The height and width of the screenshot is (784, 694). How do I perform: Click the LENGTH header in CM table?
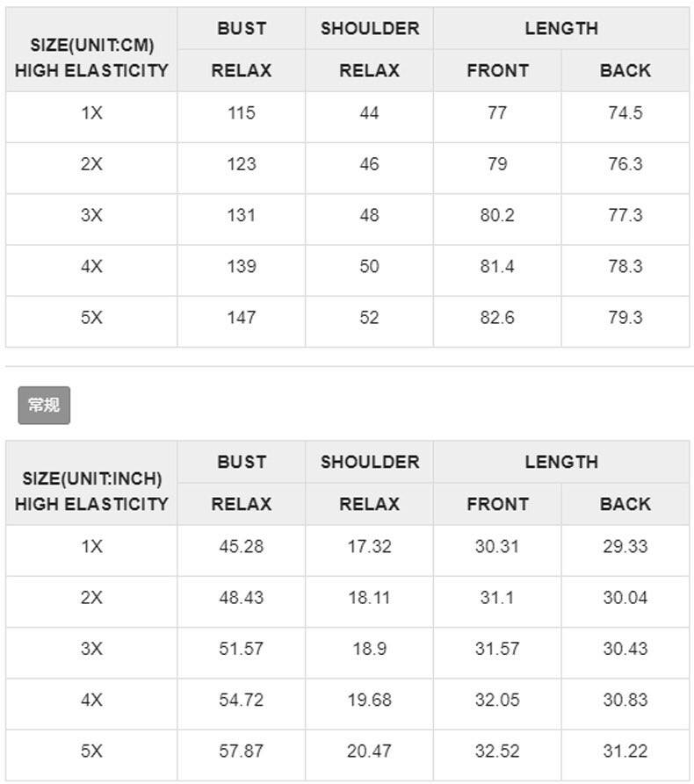[561, 28]
